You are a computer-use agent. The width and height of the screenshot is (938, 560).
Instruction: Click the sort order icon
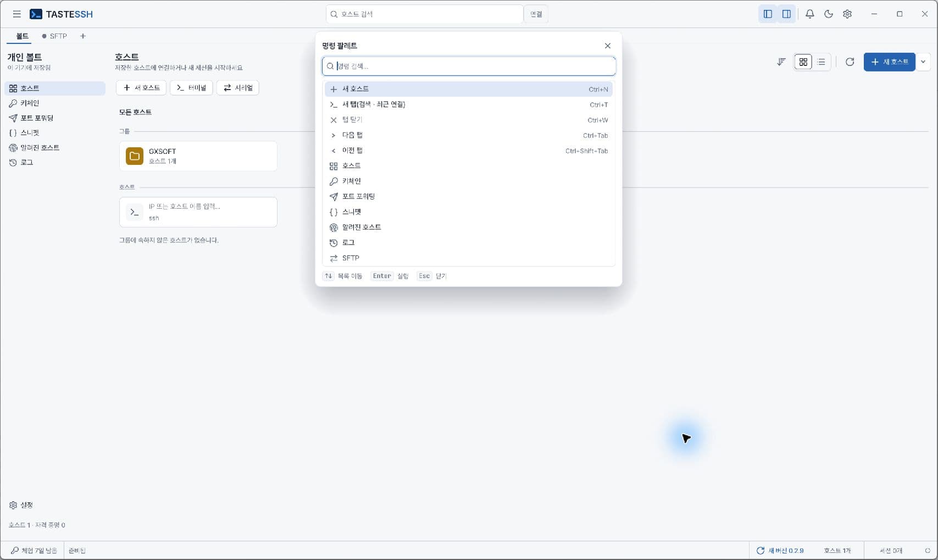point(781,62)
